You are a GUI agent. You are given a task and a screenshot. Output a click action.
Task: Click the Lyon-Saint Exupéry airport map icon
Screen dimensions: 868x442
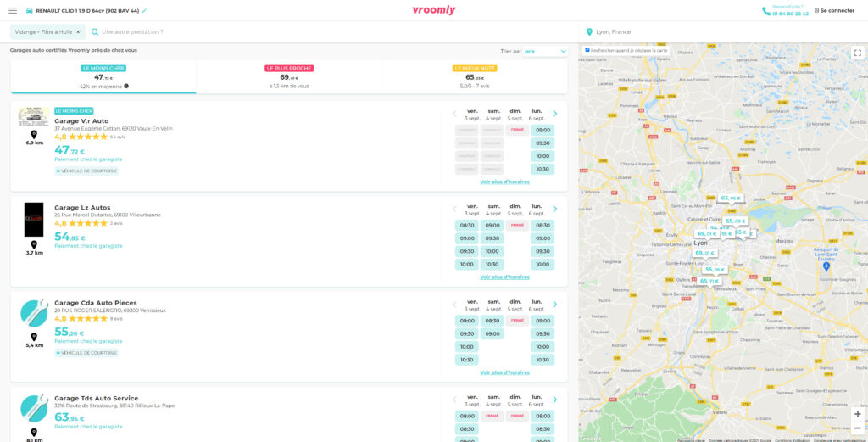tap(826, 266)
